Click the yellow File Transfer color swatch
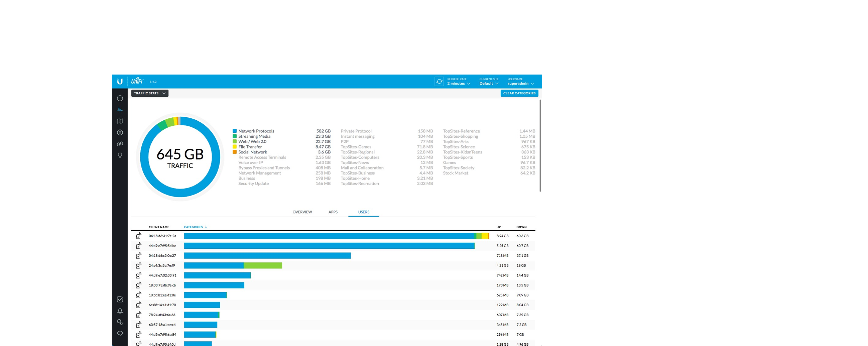 235,147
